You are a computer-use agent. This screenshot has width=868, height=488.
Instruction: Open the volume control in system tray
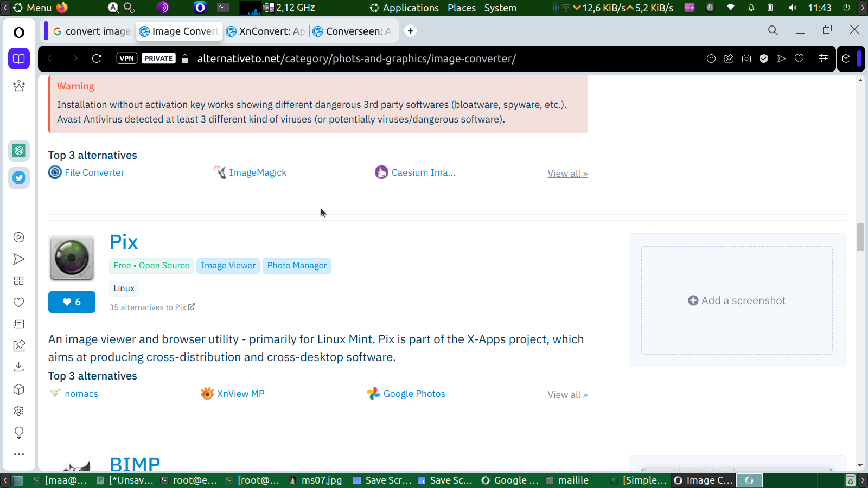793,8
